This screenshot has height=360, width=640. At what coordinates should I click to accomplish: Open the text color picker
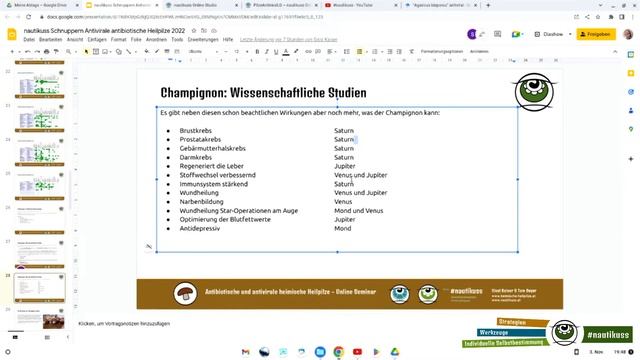pyautogui.click(x=286, y=51)
